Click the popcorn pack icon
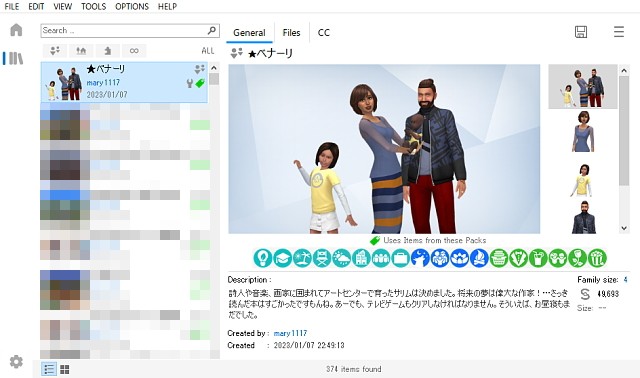The image size is (640, 378). (597, 258)
